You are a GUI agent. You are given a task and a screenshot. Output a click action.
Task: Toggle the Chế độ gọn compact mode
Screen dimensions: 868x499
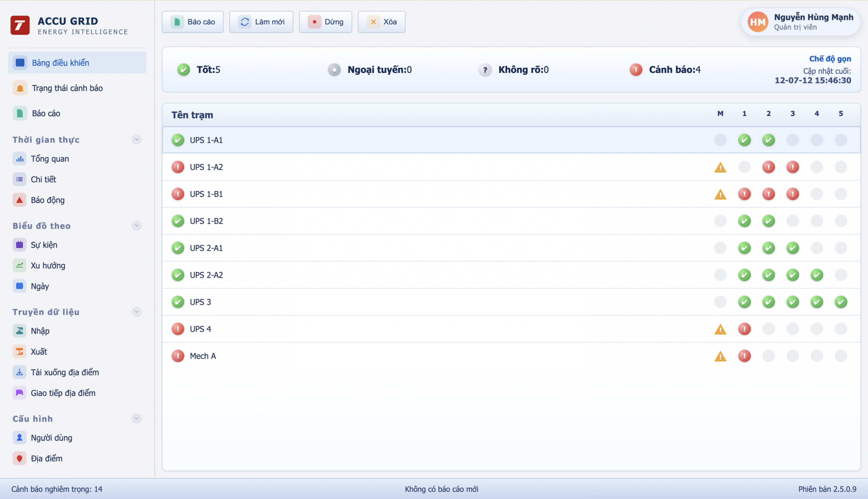click(x=830, y=59)
